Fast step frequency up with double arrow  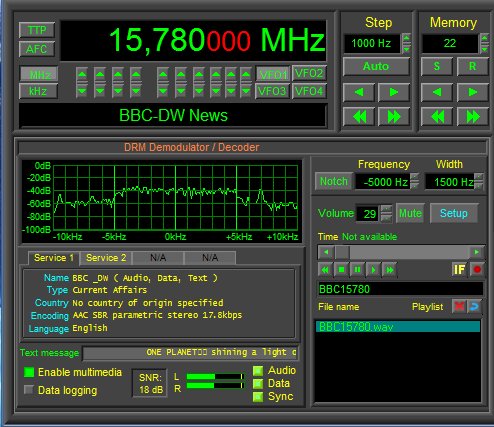[394, 117]
